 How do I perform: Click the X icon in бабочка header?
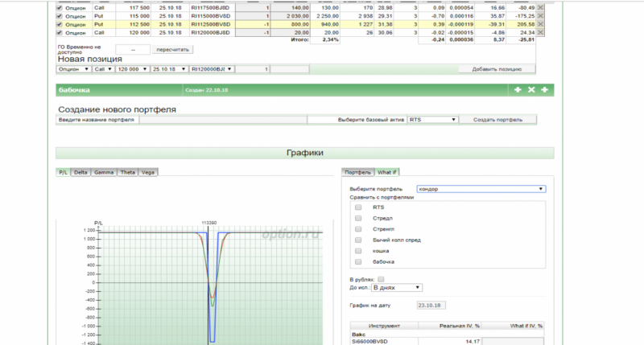point(531,89)
